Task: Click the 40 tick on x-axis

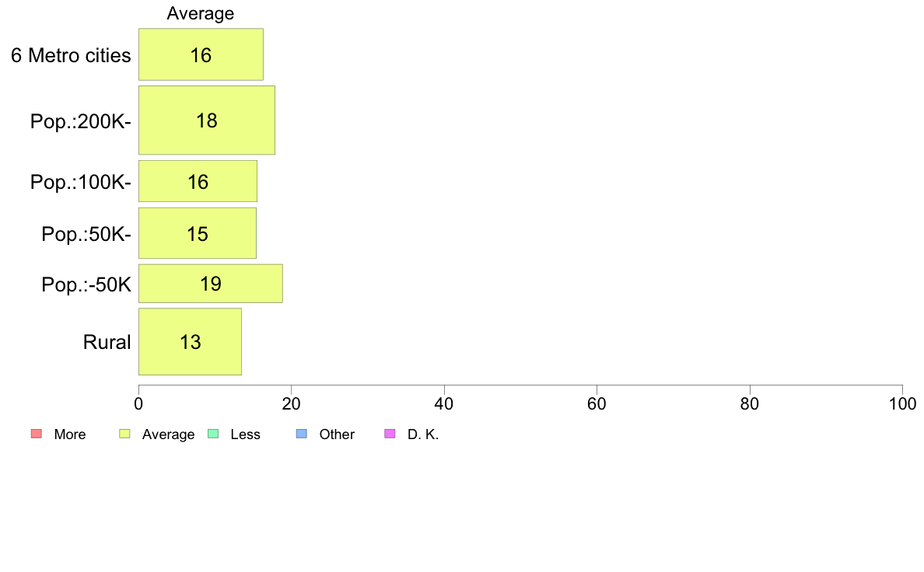Action: coord(444,403)
